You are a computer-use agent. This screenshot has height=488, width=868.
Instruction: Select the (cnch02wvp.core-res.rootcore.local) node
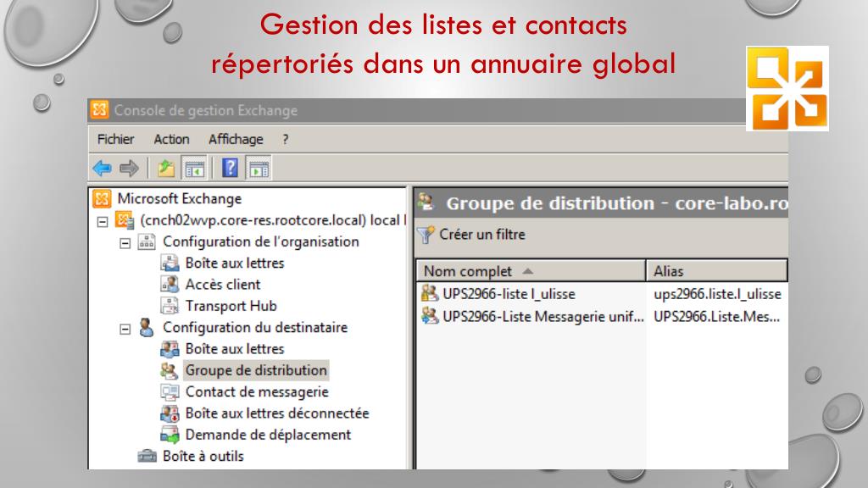tap(272, 220)
